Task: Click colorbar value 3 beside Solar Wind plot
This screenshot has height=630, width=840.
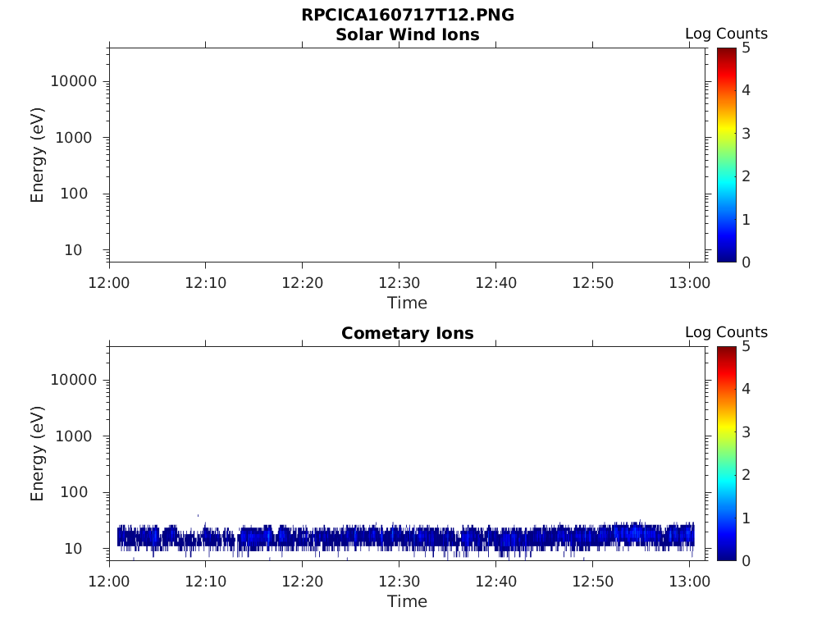Action: click(746, 134)
